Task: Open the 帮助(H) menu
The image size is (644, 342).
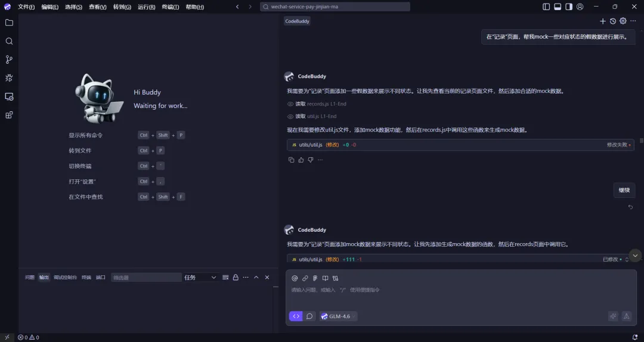Action: [194, 7]
